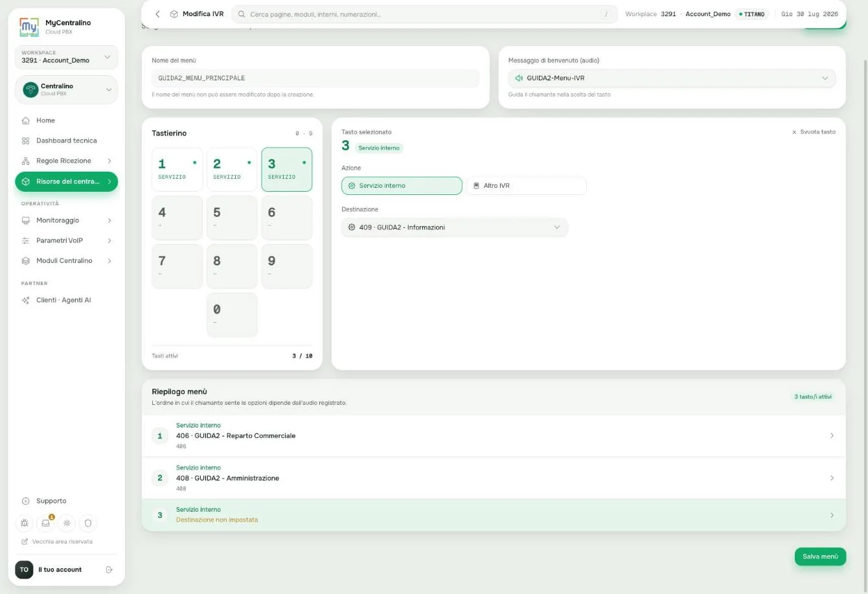
Task: Select keypad key 2
Action: [232, 170]
